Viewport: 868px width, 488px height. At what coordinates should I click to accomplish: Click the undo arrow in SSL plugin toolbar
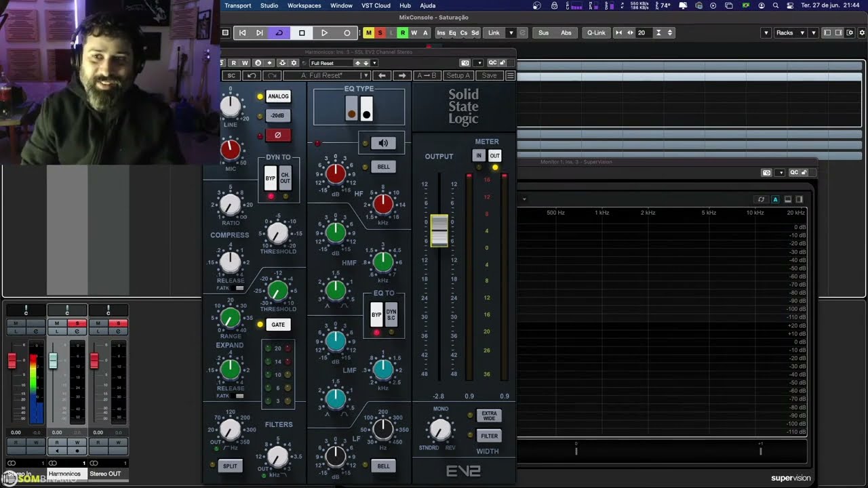(252, 75)
